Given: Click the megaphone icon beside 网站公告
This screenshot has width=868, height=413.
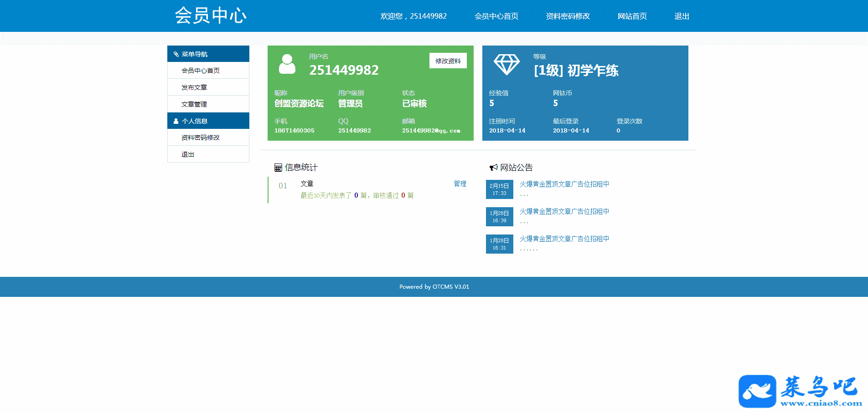Looking at the screenshot, I should 493,168.
